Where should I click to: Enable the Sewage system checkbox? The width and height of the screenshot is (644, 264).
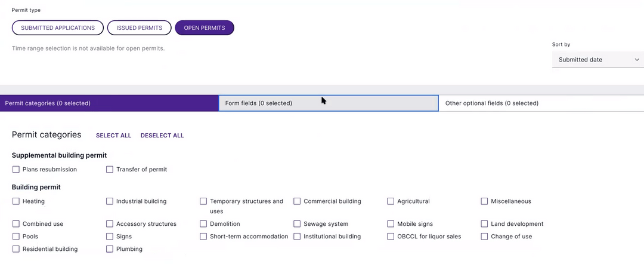click(297, 224)
